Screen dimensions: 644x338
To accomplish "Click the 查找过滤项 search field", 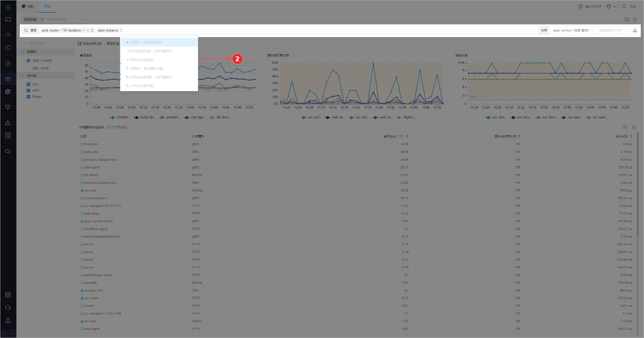I will 49,43.
